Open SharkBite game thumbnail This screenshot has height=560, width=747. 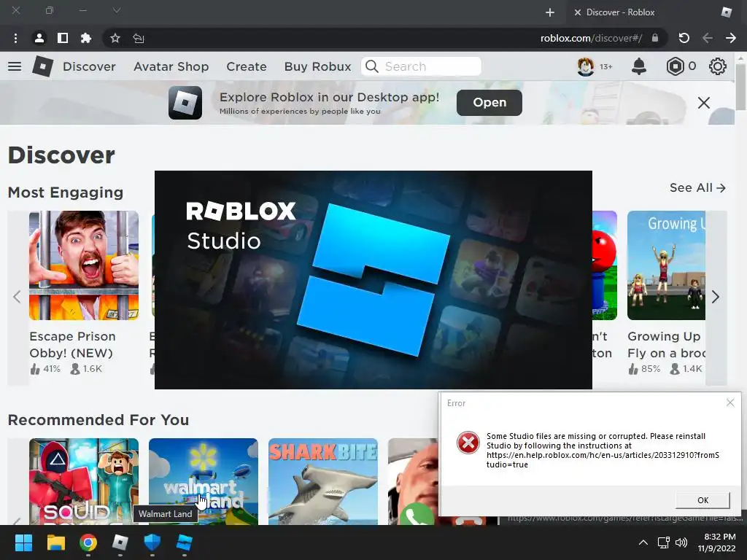(x=323, y=481)
